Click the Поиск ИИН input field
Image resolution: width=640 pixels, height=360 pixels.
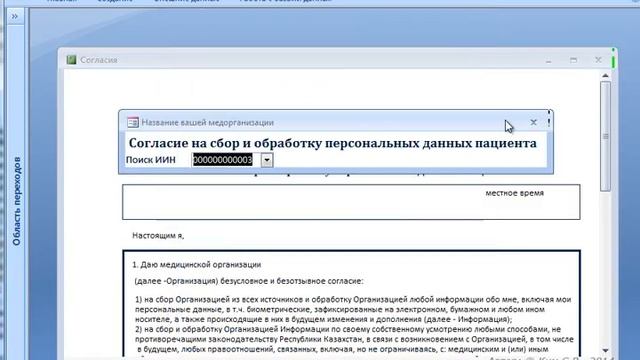226,160
